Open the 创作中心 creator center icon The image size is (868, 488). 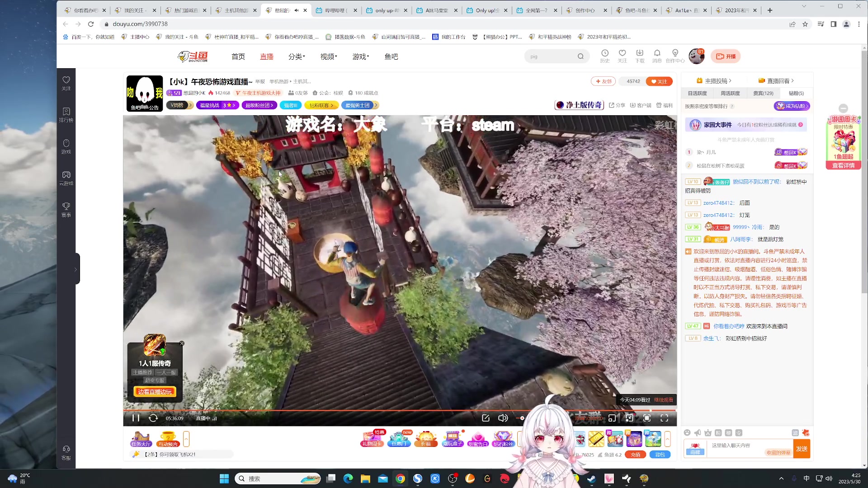coord(675,56)
